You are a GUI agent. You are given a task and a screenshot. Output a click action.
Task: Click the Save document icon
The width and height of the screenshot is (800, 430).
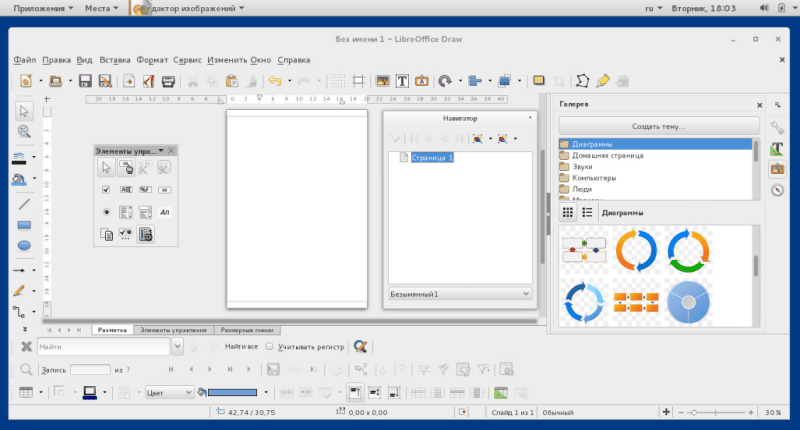click(85, 81)
